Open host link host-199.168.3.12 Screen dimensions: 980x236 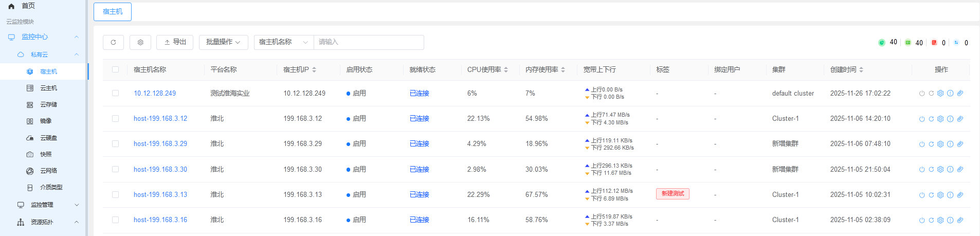(x=160, y=118)
